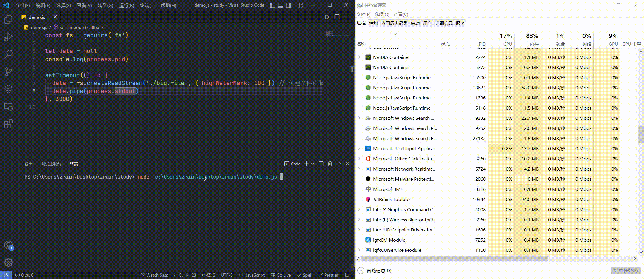Open the Manage gear menu in VS Code
The width and height of the screenshot is (644, 279).
[x=8, y=262]
